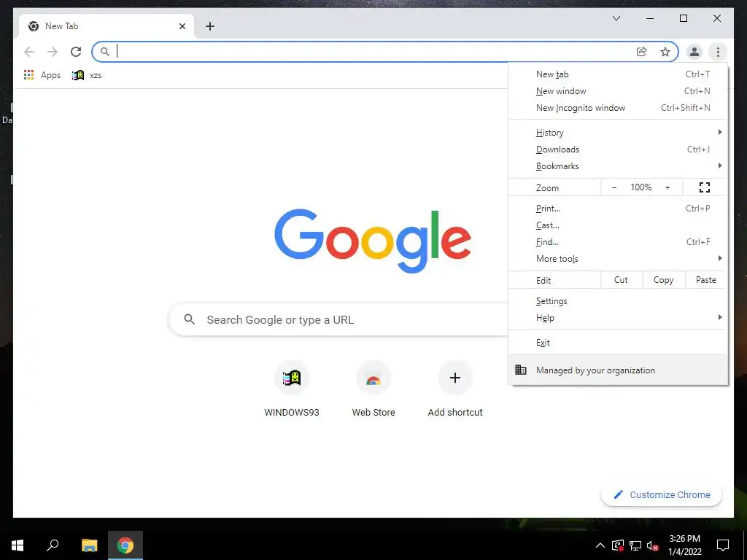The width and height of the screenshot is (747, 560).
Task: Choose Cast from menu
Action: coord(618,225)
